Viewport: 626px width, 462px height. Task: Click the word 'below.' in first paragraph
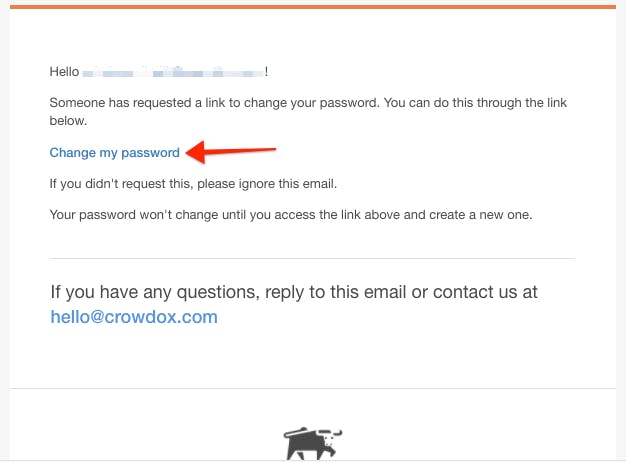[68, 121]
